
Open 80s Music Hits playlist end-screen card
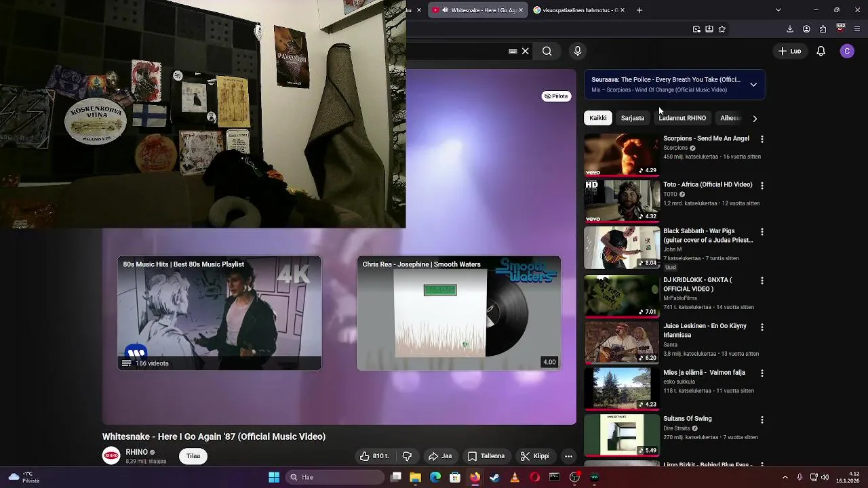[x=220, y=313]
